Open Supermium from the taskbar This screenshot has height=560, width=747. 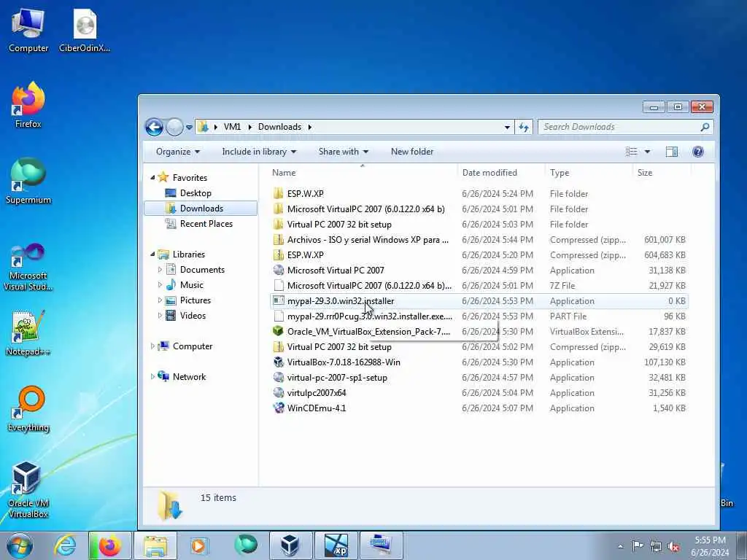[246, 545]
